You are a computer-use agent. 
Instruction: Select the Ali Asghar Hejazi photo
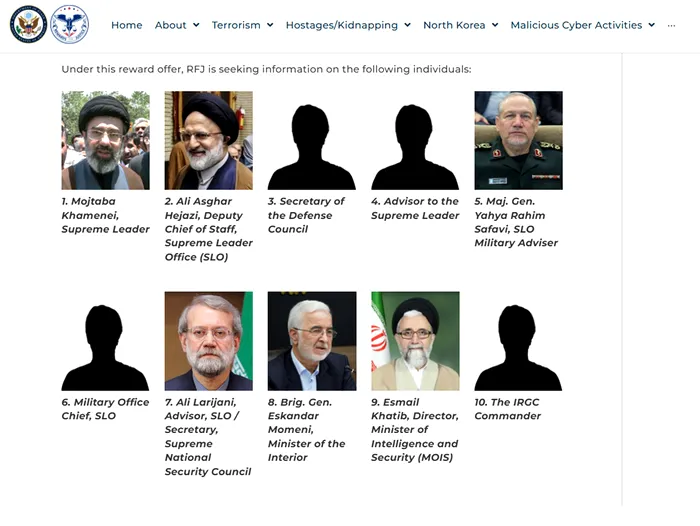click(x=208, y=140)
